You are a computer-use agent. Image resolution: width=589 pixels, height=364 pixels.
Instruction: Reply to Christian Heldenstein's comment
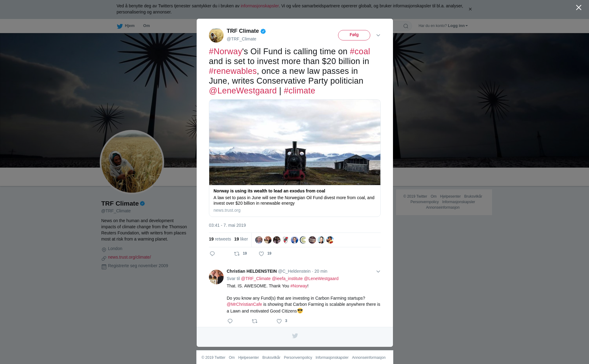click(230, 321)
